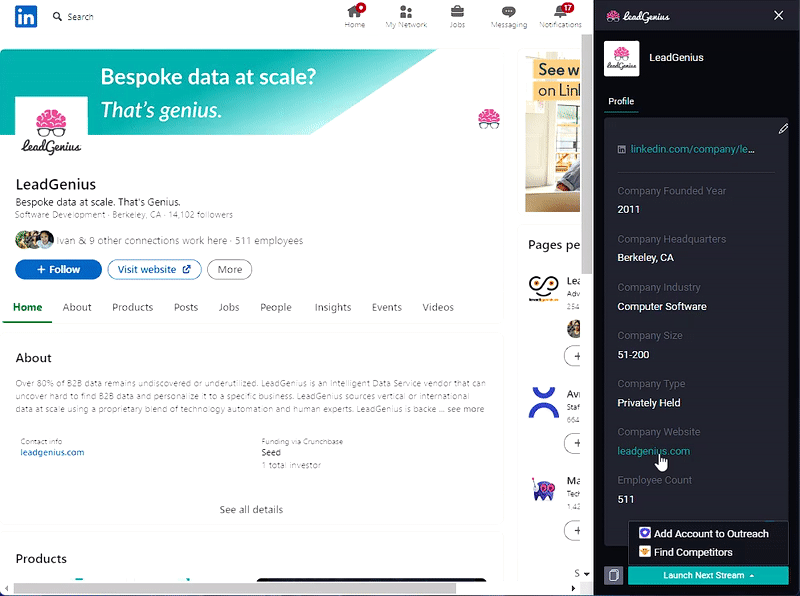Click the elephant page logo
The height and width of the screenshot is (596, 800).
[x=543, y=490]
